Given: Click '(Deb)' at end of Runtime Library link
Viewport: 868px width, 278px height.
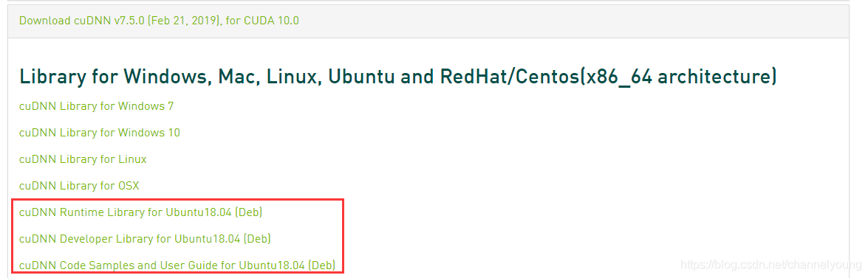Looking at the screenshot, I should tap(248, 212).
